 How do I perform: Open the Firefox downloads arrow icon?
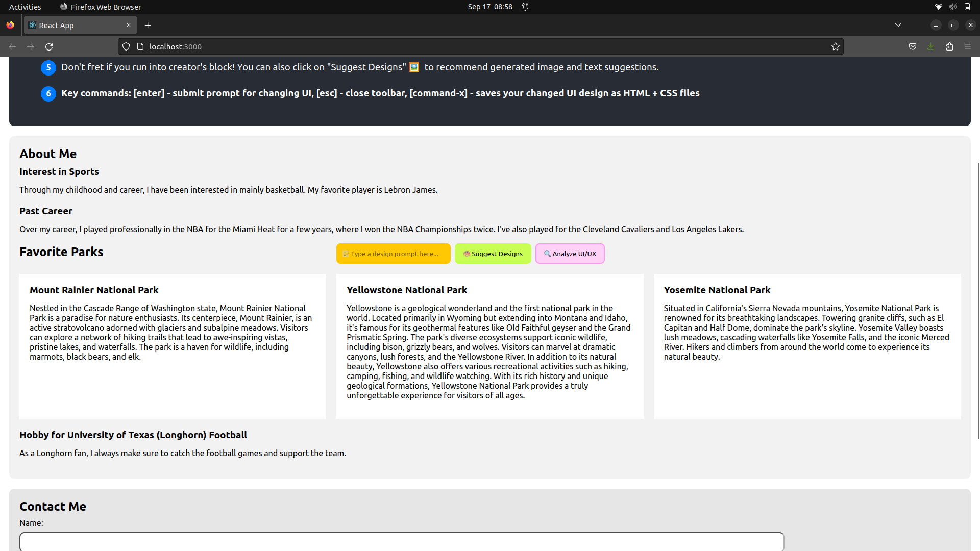pos(931,46)
